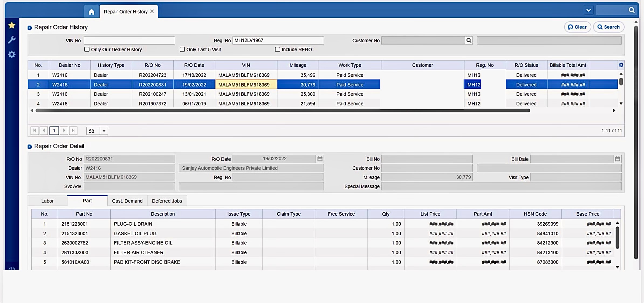Open top-right chevron dropdown

(588, 10)
